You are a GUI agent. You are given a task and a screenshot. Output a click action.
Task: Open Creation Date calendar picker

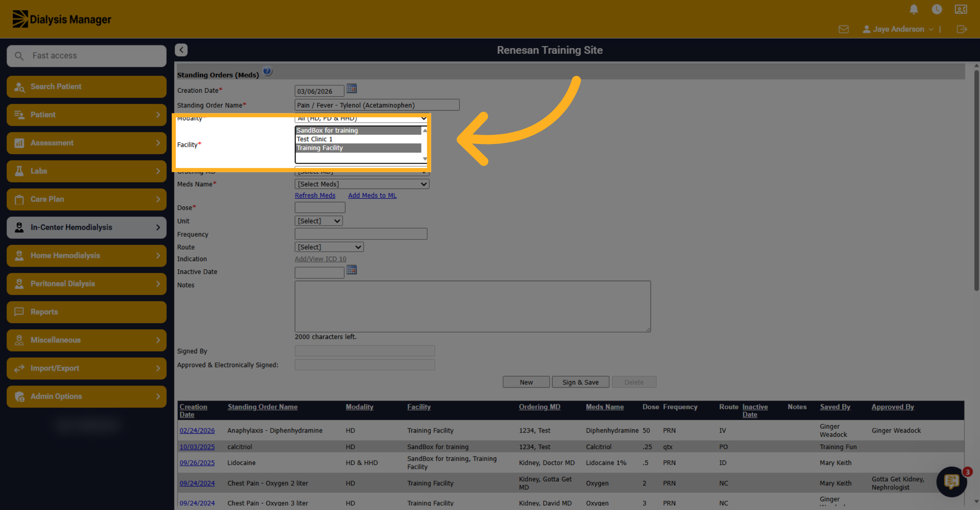click(352, 89)
